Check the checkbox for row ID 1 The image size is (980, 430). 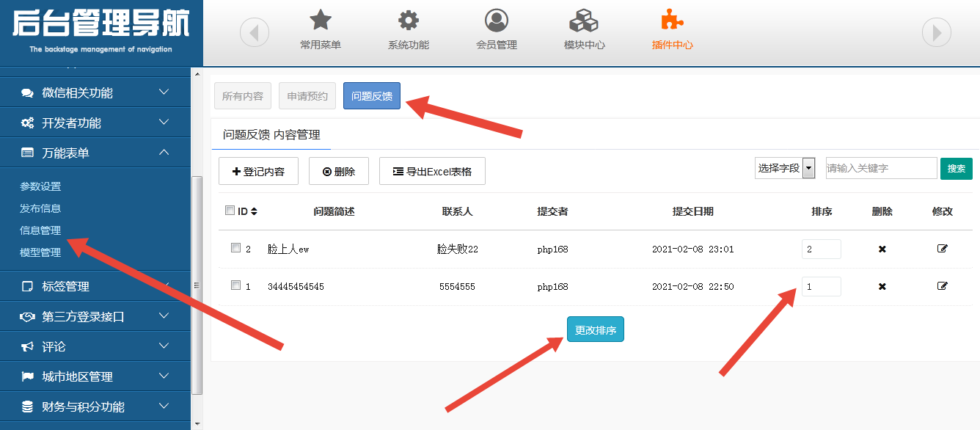point(235,285)
